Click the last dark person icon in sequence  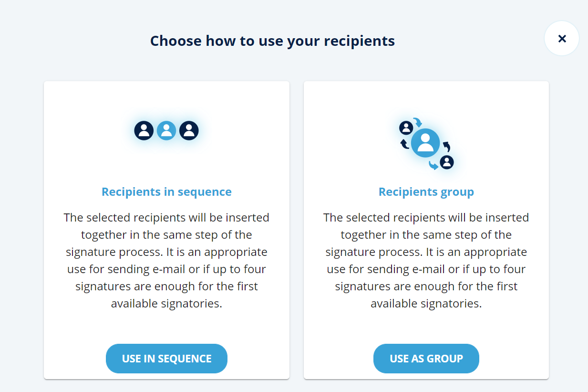pyautogui.click(x=189, y=130)
